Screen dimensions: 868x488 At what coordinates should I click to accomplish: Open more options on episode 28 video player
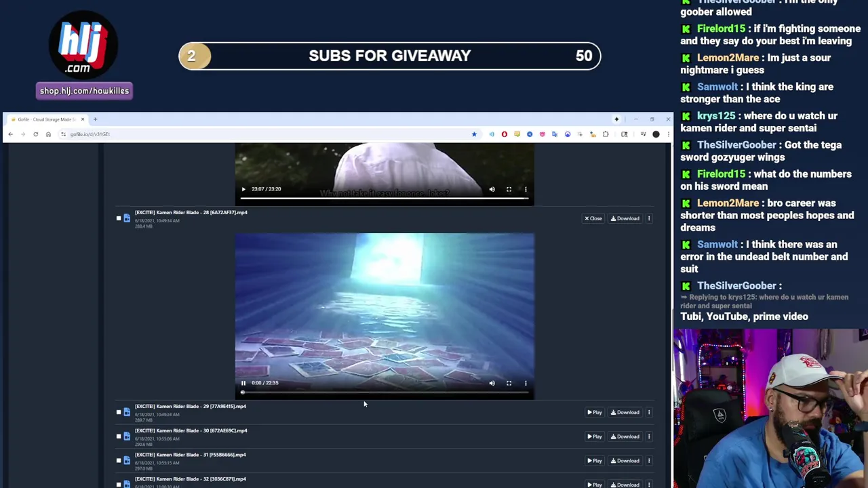tap(526, 383)
